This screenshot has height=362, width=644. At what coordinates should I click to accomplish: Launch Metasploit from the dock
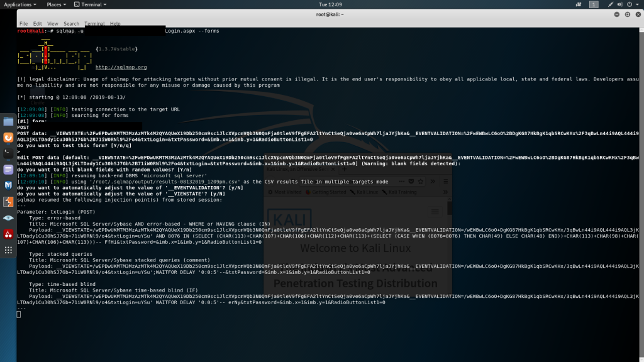coord(8,185)
